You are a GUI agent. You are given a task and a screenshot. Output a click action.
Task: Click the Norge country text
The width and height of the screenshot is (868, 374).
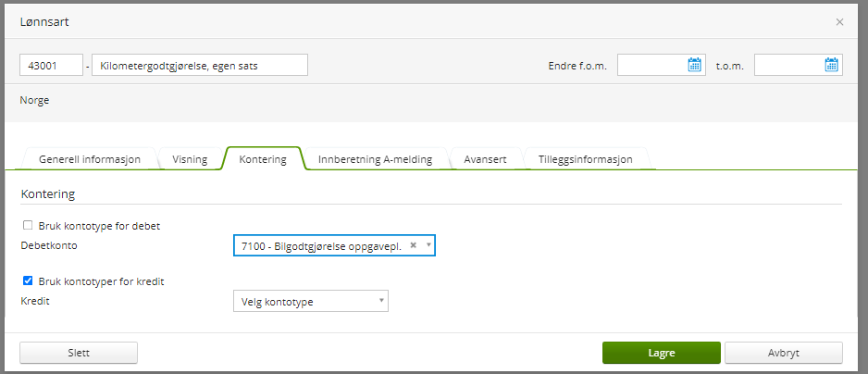coord(34,100)
